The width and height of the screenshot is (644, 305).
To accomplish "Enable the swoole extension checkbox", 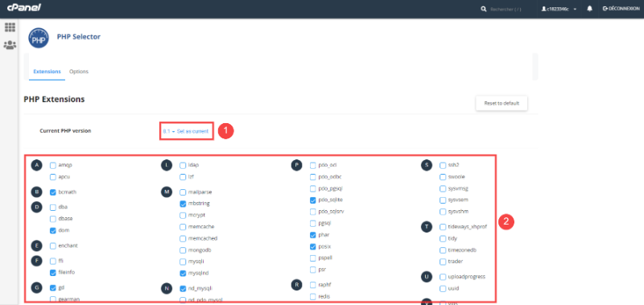I will click(443, 177).
